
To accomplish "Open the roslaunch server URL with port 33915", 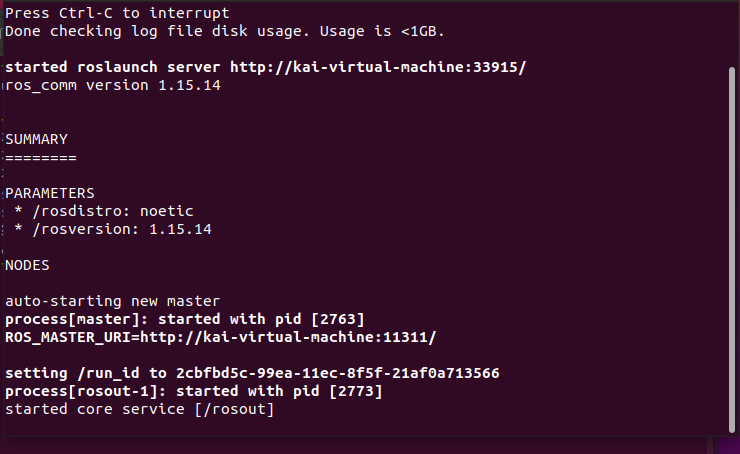I will [x=378, y=67].
